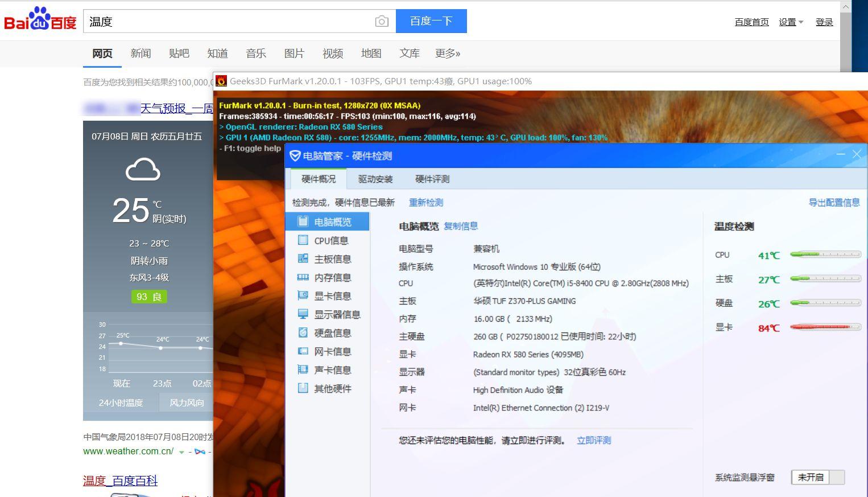868x497 pixels.
Task: Click the camera image-search icon in Baidu search box
Action: click(x=382, y=22)
